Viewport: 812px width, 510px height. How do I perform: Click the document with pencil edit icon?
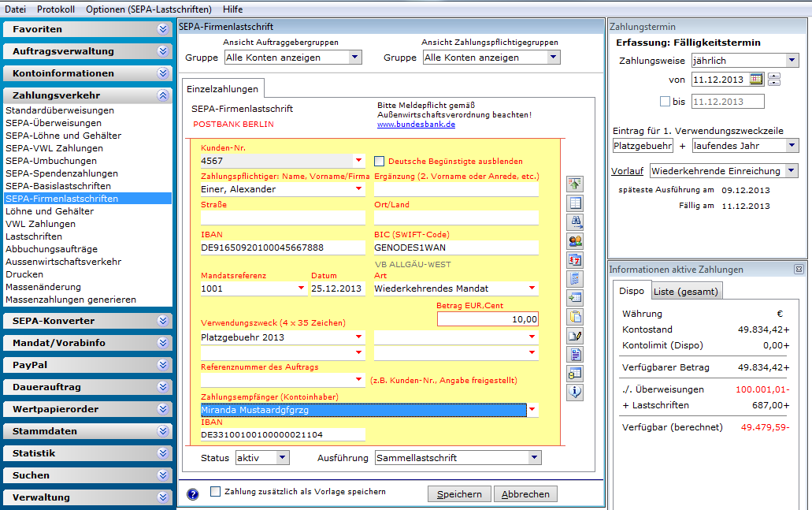575,335
